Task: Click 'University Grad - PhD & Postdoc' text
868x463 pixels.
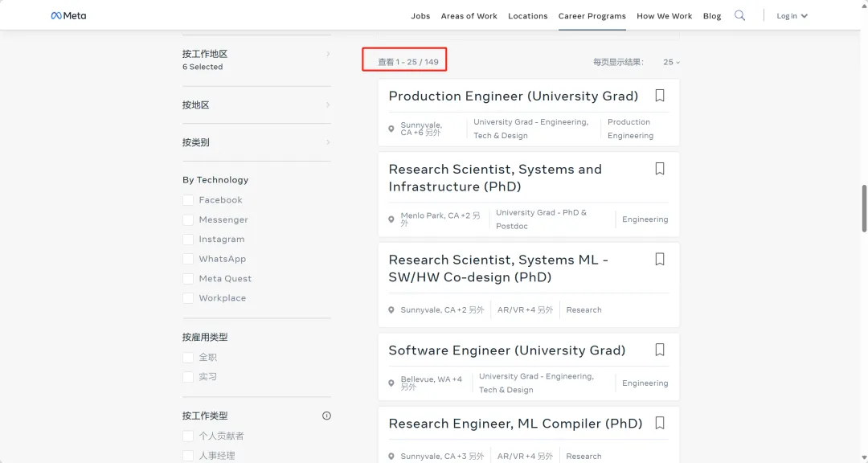Action: click(542, 219)
